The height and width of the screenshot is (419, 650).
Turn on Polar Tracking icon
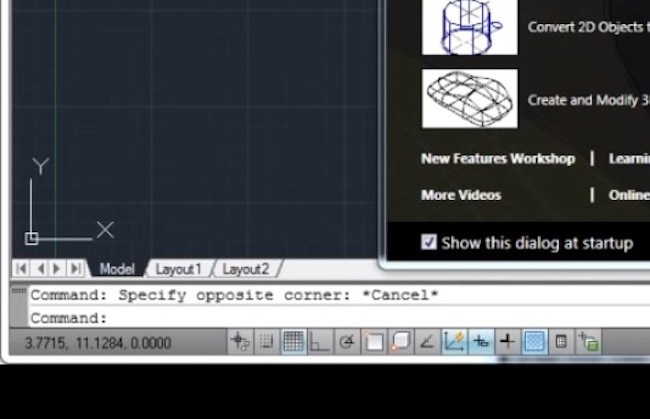[x=347, y=342]
